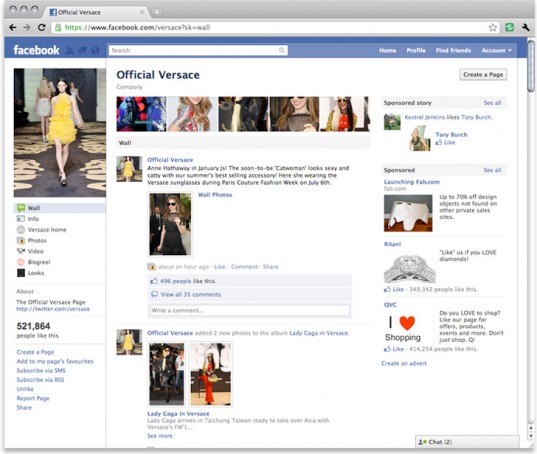Click Share on Anne Hathaway post
537x454 pixels.
coord(271,267)
